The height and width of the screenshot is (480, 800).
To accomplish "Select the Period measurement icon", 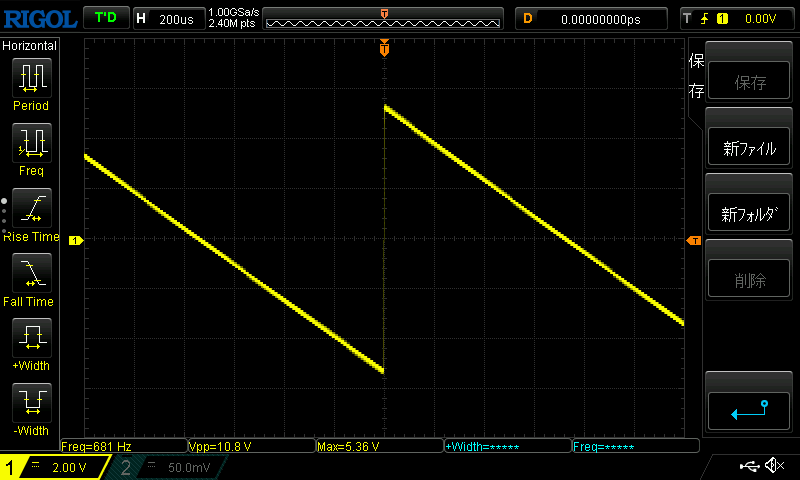I will [x=32, y=78].
